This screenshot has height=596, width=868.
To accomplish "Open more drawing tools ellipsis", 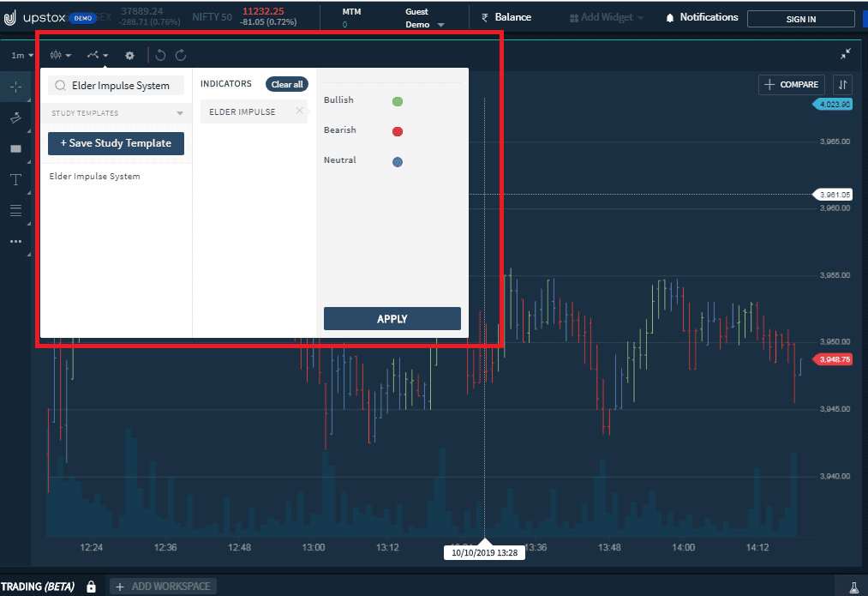I will tap(16, 242).
